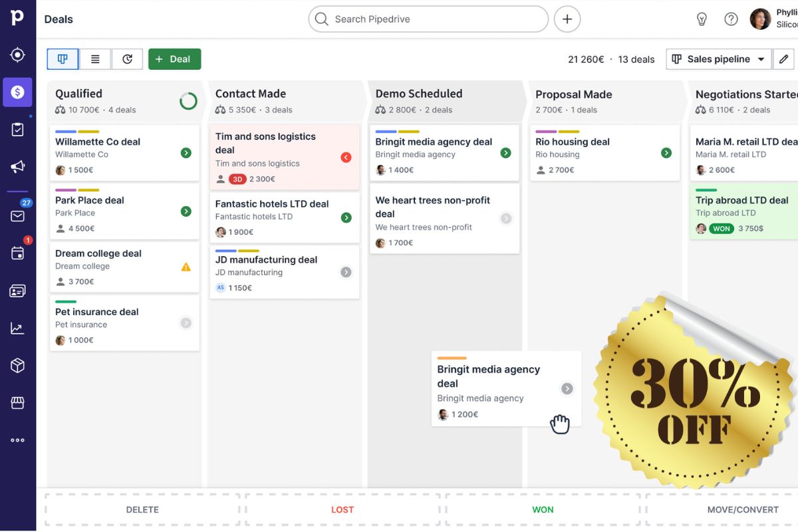The image size is (798, 532).
Task: Click the Qualified stage progress ring
Action: [188, 100]
